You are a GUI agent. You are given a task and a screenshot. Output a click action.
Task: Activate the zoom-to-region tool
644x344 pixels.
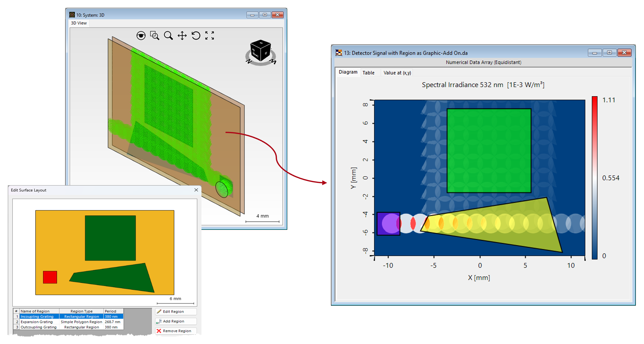(x=155, y=36)
